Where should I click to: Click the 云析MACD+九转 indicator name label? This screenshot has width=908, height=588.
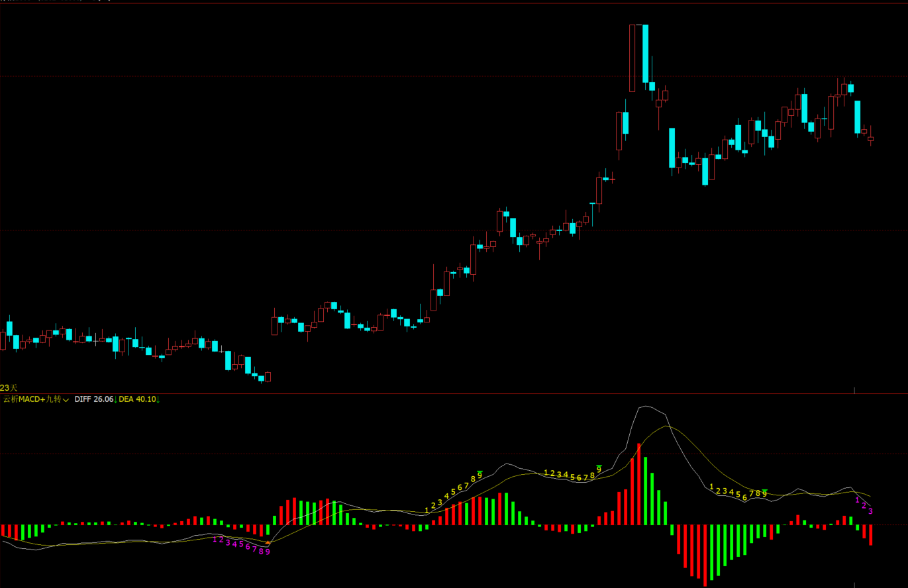coord(32,399)
